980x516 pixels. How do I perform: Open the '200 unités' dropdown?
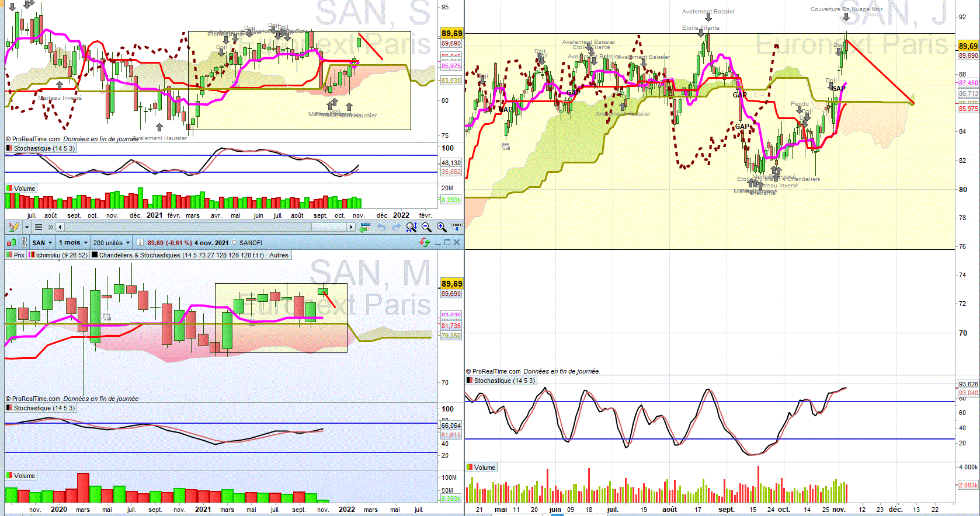(112, 242)
